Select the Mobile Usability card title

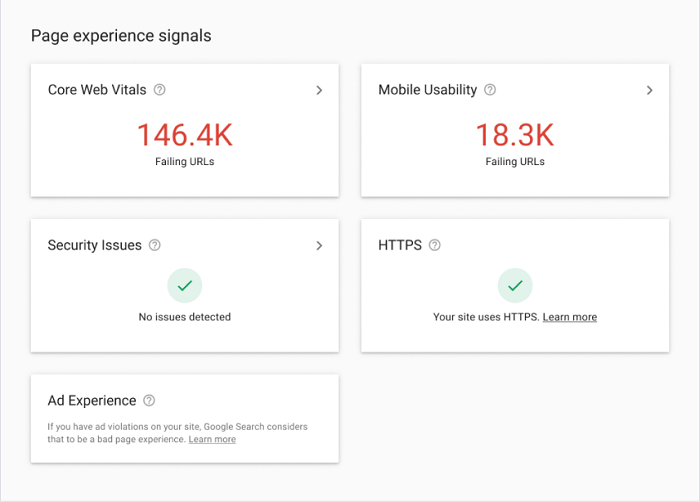(x=427, y=90)
